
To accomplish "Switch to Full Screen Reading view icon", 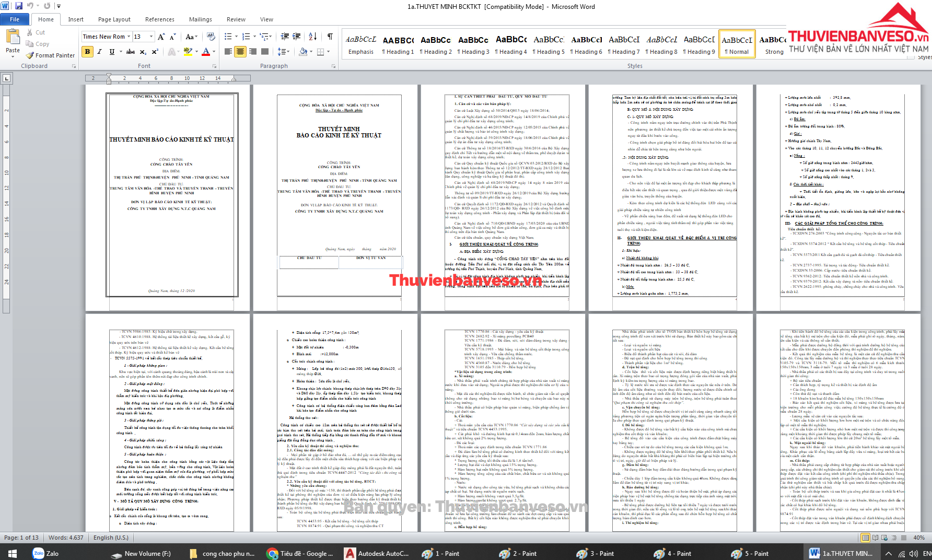I will (875, 538).
